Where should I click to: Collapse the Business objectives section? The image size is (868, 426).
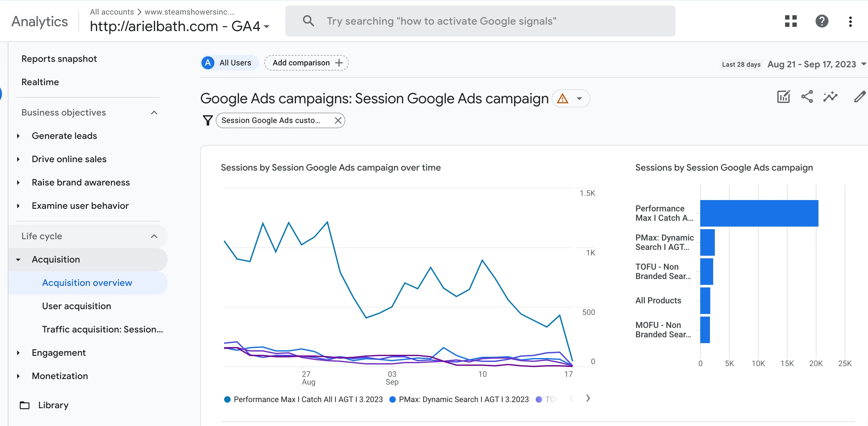point(154,112)
